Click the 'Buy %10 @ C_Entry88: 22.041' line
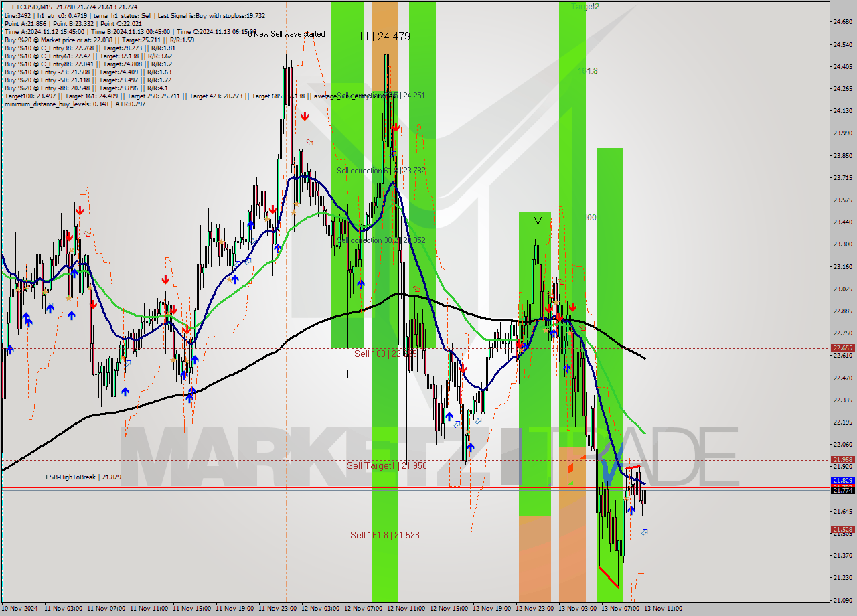857x616 pixels. click(88, 64)
